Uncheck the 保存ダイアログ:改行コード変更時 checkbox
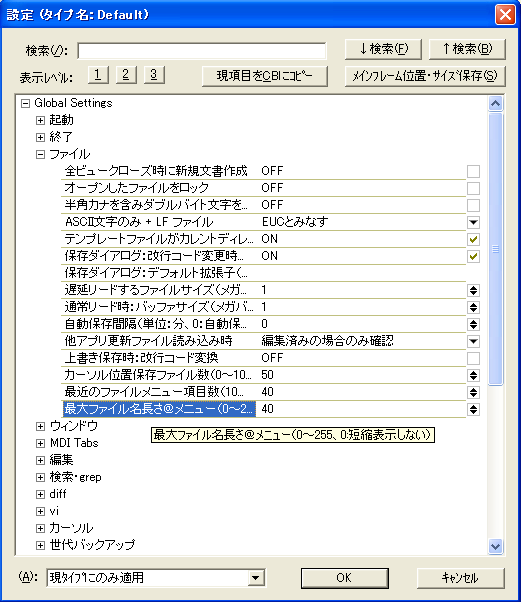Viewport: 521px width, 602px height. coord(473,256)
